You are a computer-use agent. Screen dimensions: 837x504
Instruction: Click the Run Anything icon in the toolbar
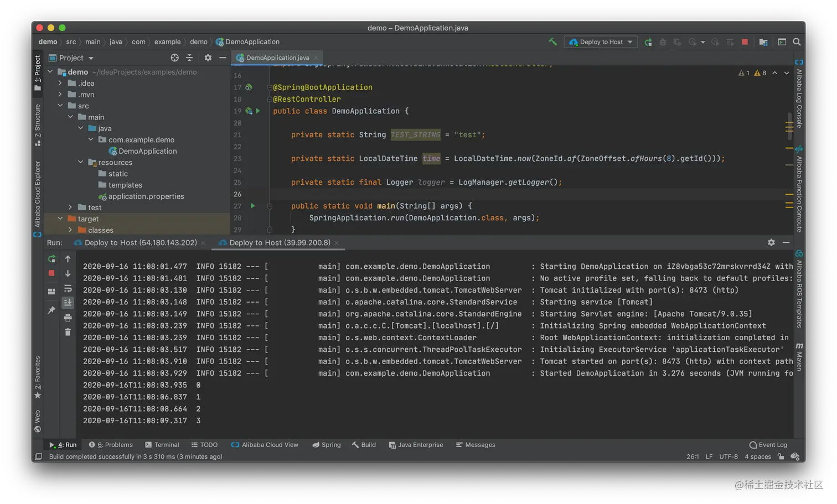point(782,42)
